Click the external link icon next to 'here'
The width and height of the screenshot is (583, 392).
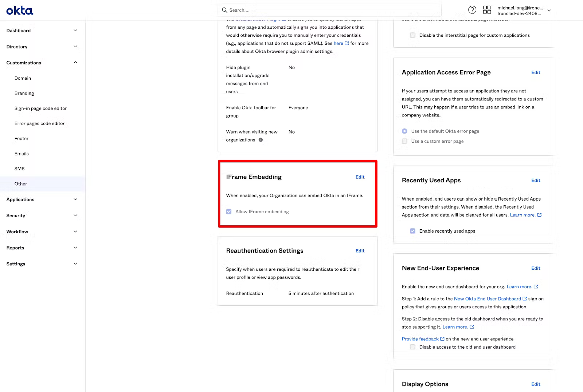click(347, 43)
